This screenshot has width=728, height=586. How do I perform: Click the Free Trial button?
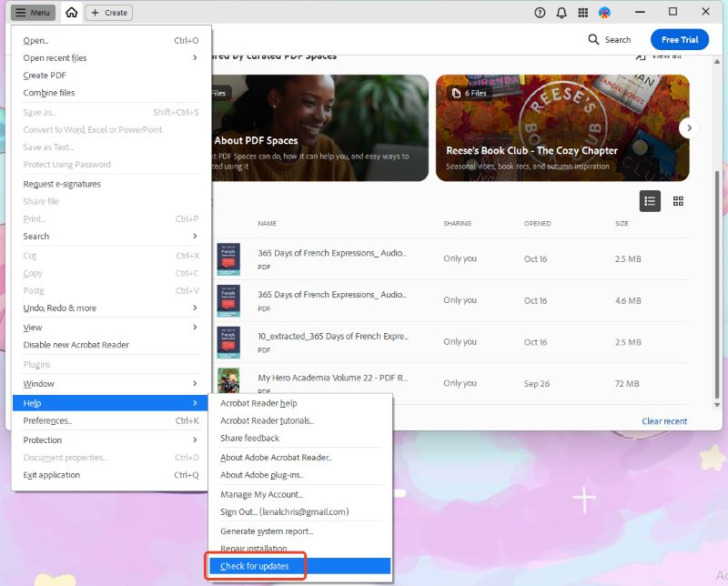tap(679, 39)
